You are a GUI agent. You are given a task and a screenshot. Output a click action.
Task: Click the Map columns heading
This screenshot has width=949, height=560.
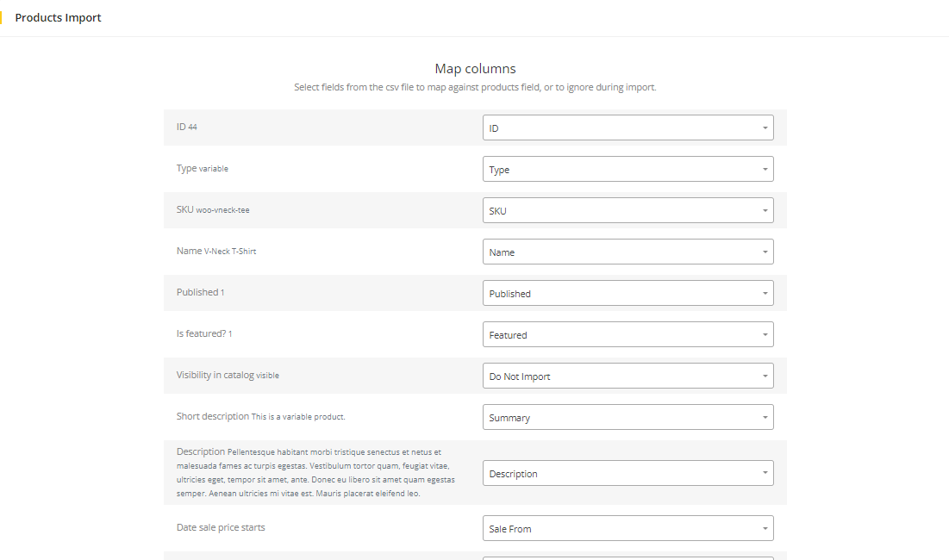[475, 69]
